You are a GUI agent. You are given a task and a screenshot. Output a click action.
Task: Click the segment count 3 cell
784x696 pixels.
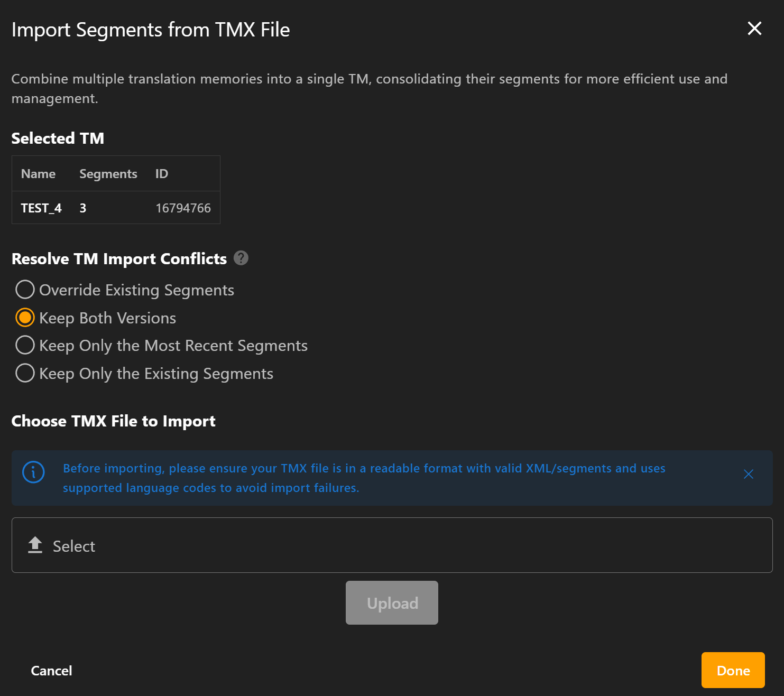83,208
